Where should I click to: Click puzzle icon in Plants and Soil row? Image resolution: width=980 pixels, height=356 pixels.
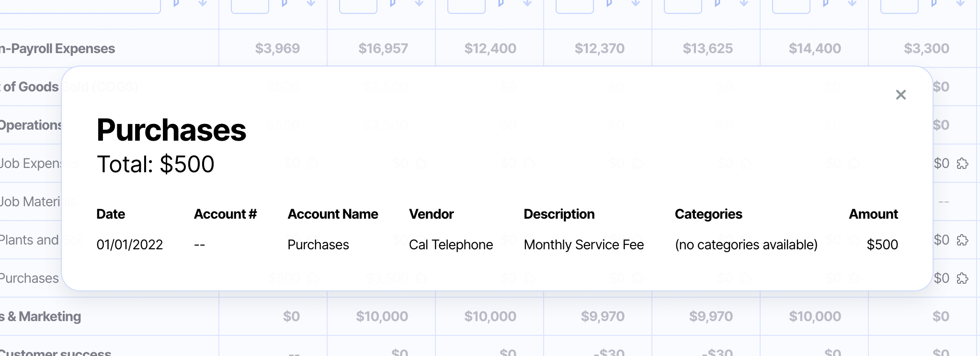[x=962, y=240]
